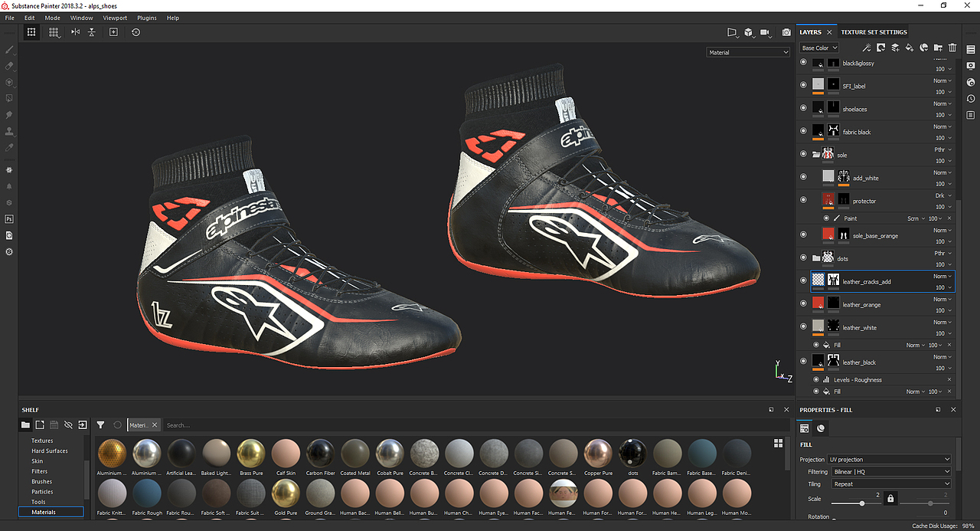Add a mask to layer
Image resolution: width=980 pixels, height=531 pixels.
[881, 48]
